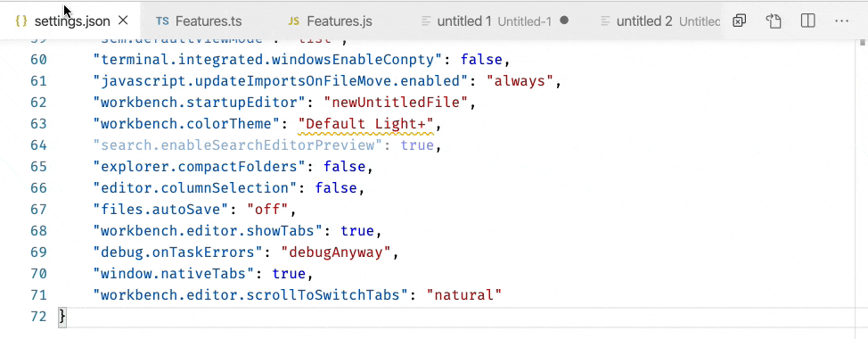Click the JSON braces icon on settings.json tab
Viewport: 868px width, 339px height.
(21, 21)
